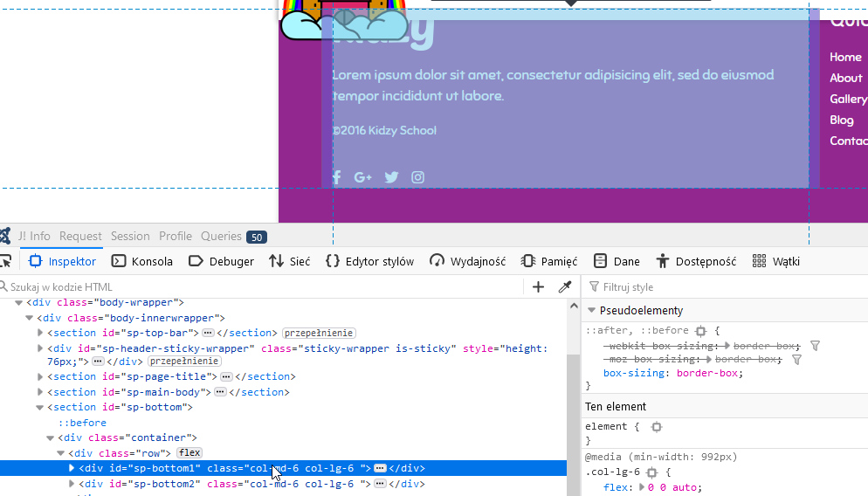Image resolution: width=868 pixels, height=496 pixels.
Task: Toggle selector highlighter for ::after, ::before rule
Action: 700,331
